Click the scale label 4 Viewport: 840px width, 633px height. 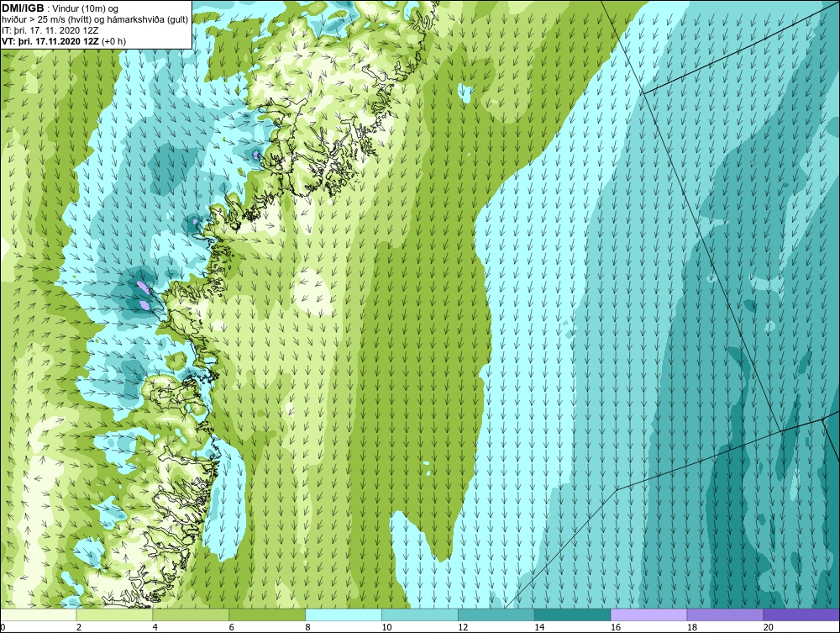pos(155,627)
